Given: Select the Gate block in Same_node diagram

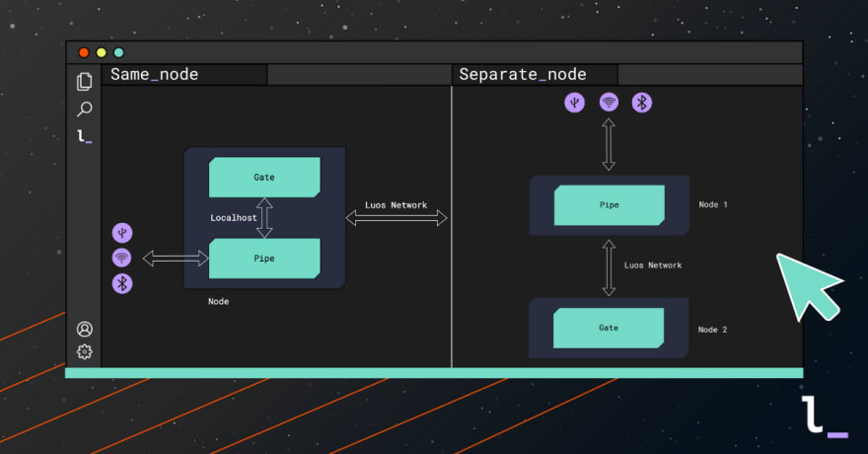Looking at the screenshot, I should (264, 178).
